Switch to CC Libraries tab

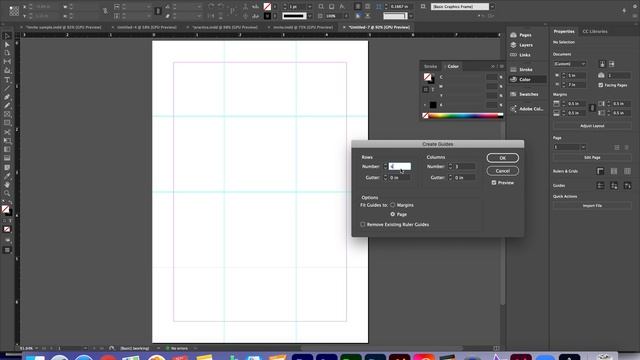595,31
